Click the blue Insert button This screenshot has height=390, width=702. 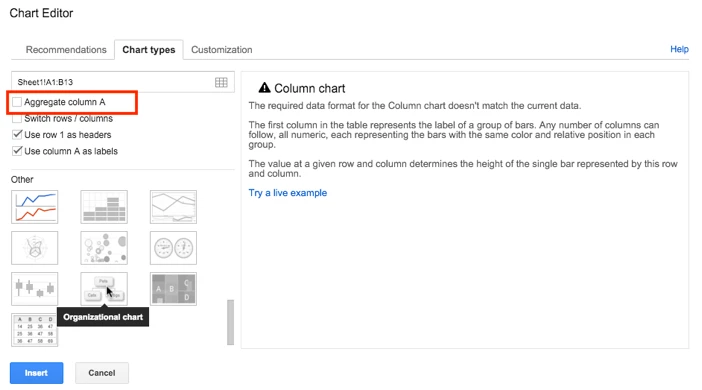(36, 373)
